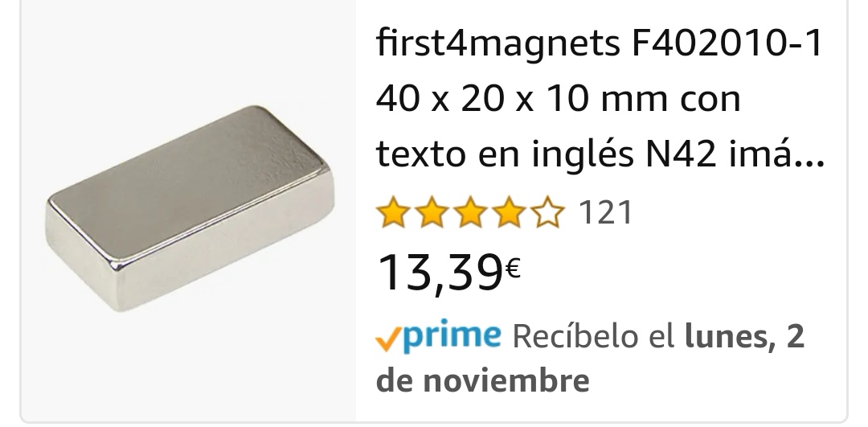Click the first gold rating star
868x427 pixels.
(393, 212)
